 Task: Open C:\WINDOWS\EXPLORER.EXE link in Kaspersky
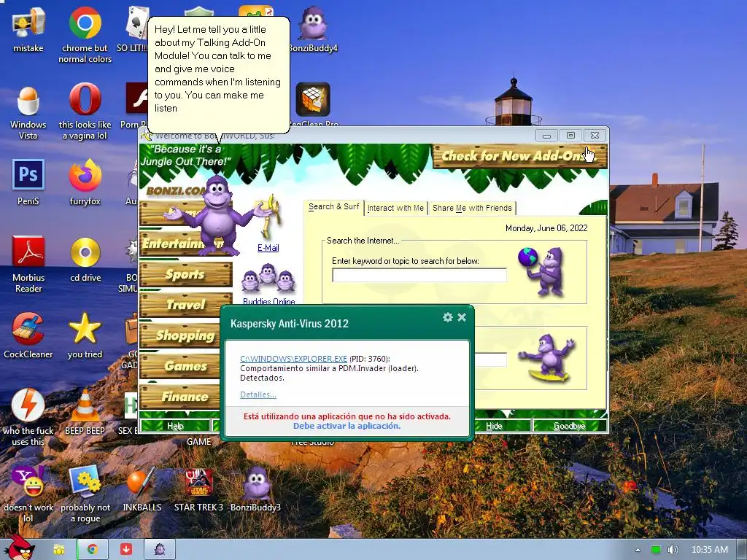point(293,359)
